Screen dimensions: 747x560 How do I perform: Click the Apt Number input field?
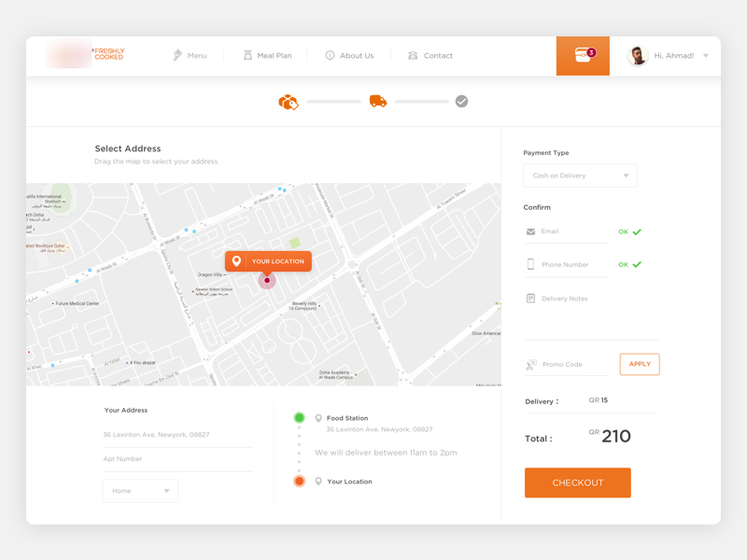point(177,459)
